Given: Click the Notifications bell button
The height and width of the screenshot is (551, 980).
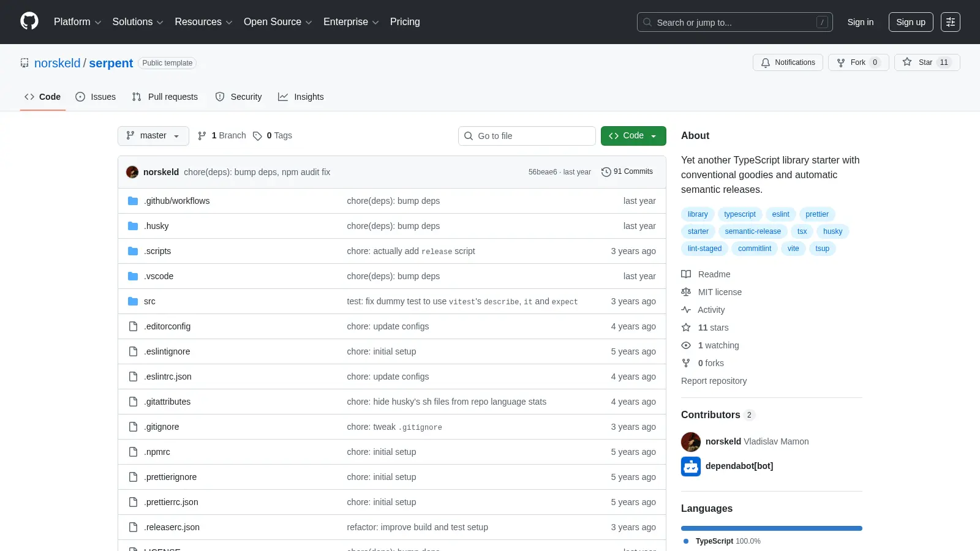Looking at the screenshot, I should tap(788, 62).
